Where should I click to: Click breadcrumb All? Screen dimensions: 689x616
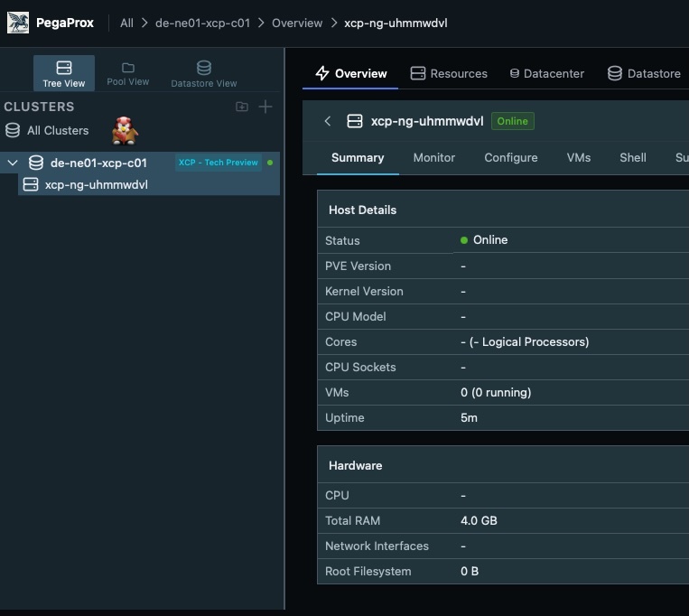click(x=126, y=23)
